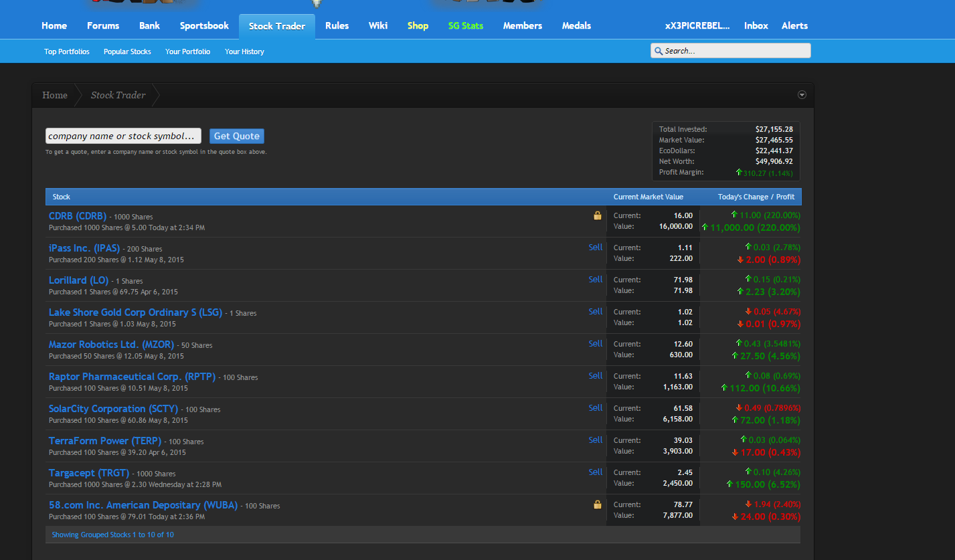Viewport: 955px width, 560px height.
Task: Click the lock icon on CDRB row
Action: tap(598, 215)
